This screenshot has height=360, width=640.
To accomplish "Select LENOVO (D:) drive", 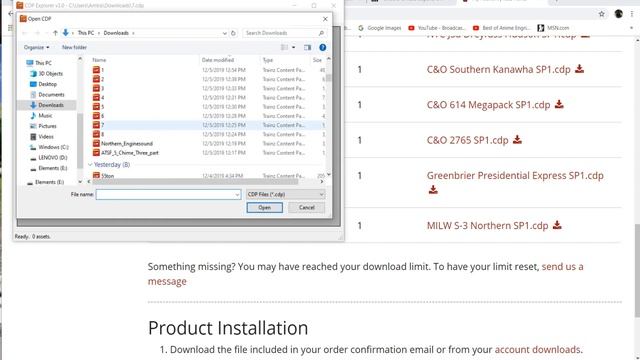I will pyautogui.click(x=52, y=158).
